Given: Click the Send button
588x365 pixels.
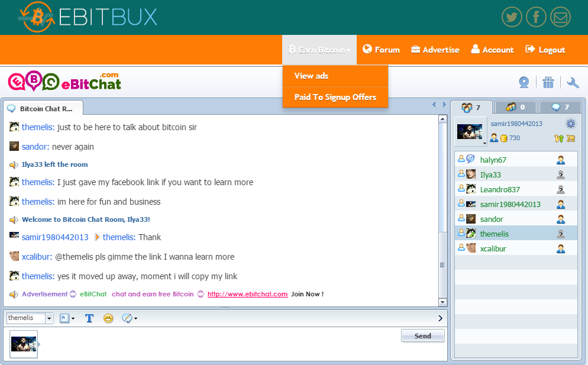Looking at the screenshot, I should pyautogui.click(x=422, y=336).
